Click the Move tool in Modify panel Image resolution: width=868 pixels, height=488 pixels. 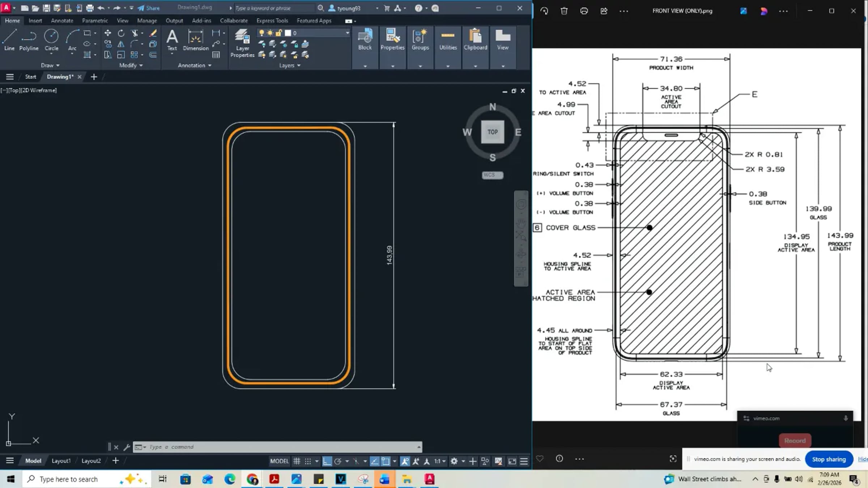click(108, 33)
